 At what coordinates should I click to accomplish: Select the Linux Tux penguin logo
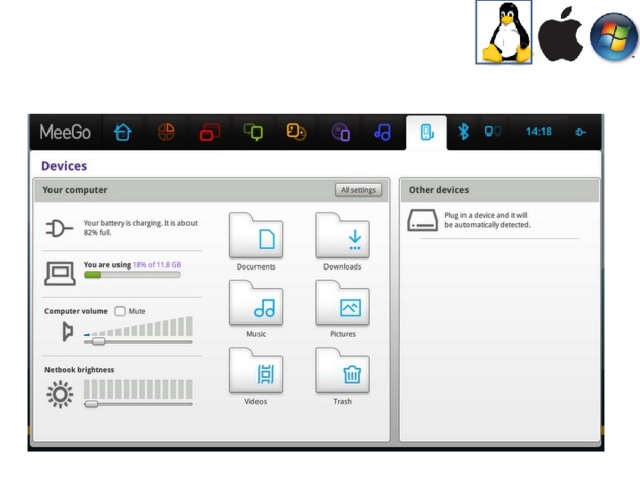pos(504,32)
